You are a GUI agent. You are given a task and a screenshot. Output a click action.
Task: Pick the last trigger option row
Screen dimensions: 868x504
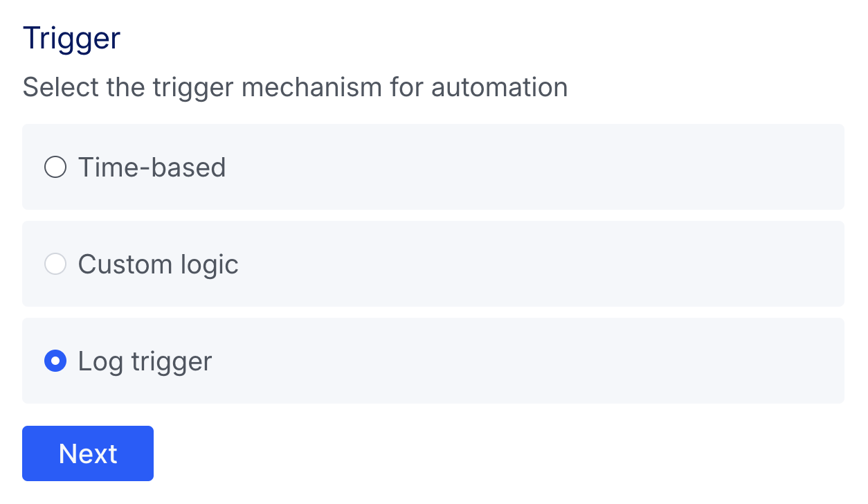point(433,361)
